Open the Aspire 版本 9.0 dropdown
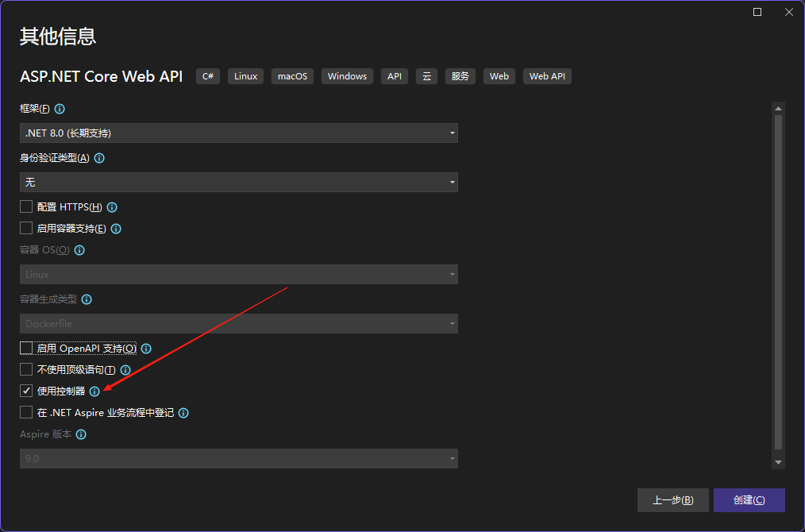Image resolution: width=805 pixels, height=532 pixels. click(239, 459)
